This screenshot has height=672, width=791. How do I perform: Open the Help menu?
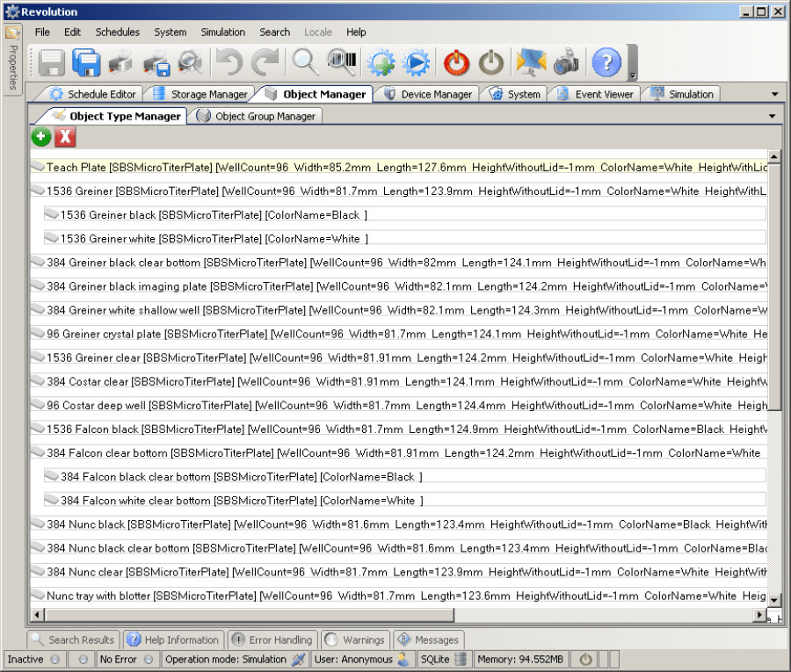(x=356, y=32)
